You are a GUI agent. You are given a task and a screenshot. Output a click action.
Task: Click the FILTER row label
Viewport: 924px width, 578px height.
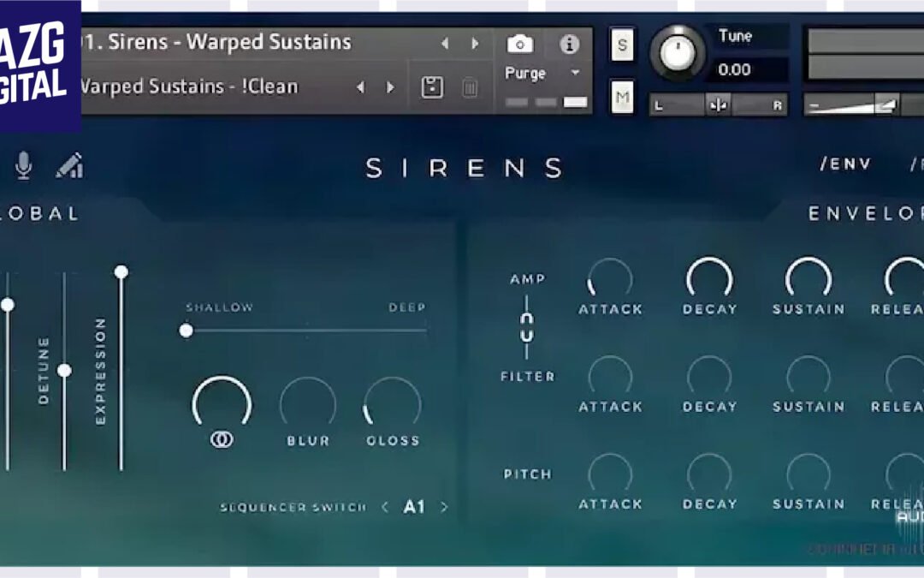(x=527, y=376)
